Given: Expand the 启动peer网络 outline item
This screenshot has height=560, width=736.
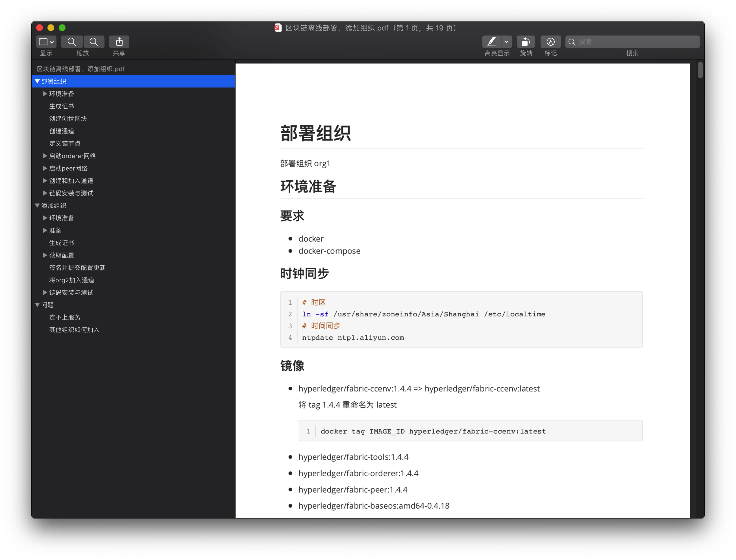Looking at the screenshot, I should [x=45, y=168].
